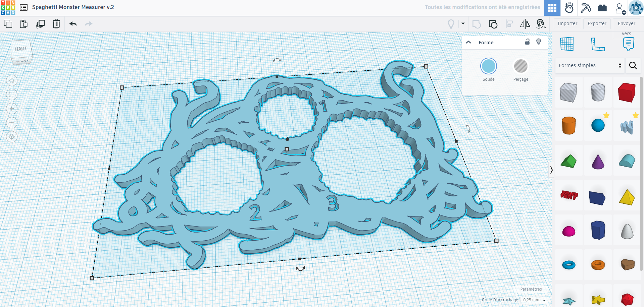Open the Paramètres grid settings button
This screenshot has height=307, width=644.
(x=531, y=289)
